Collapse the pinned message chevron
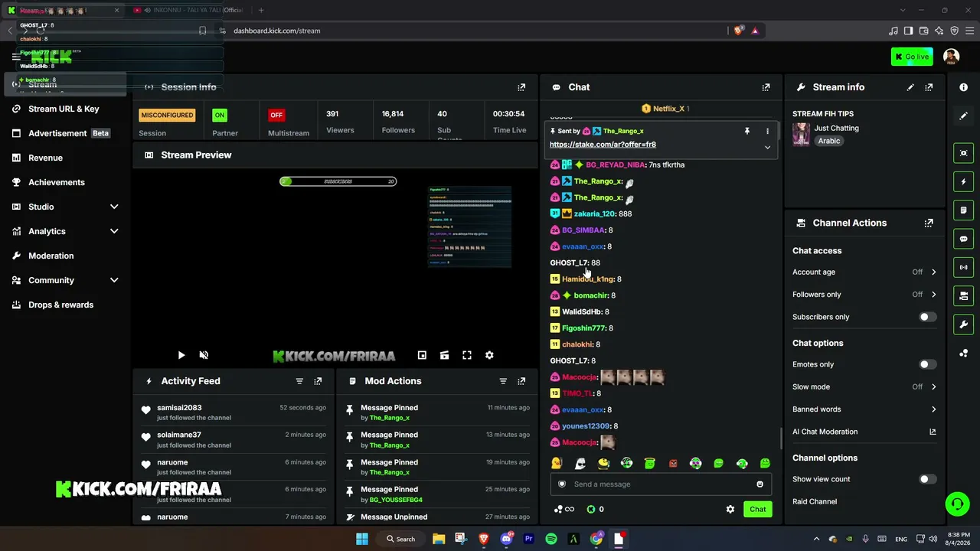Screen dimensions: 980x551 [x=767, y=147]
